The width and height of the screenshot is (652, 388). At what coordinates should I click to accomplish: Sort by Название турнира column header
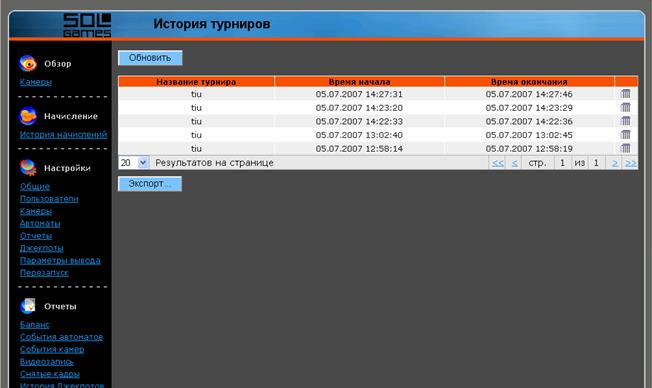(196, 82)
